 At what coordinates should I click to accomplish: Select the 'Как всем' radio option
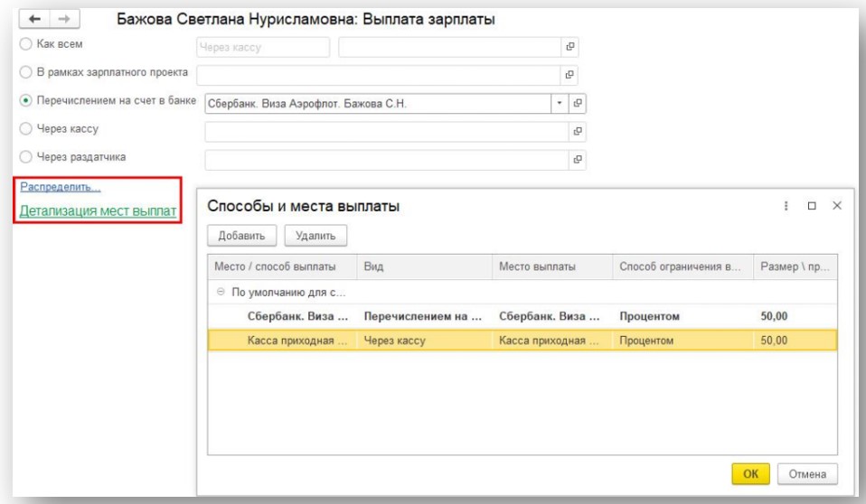pyautogui.click(x=25, y=43)
